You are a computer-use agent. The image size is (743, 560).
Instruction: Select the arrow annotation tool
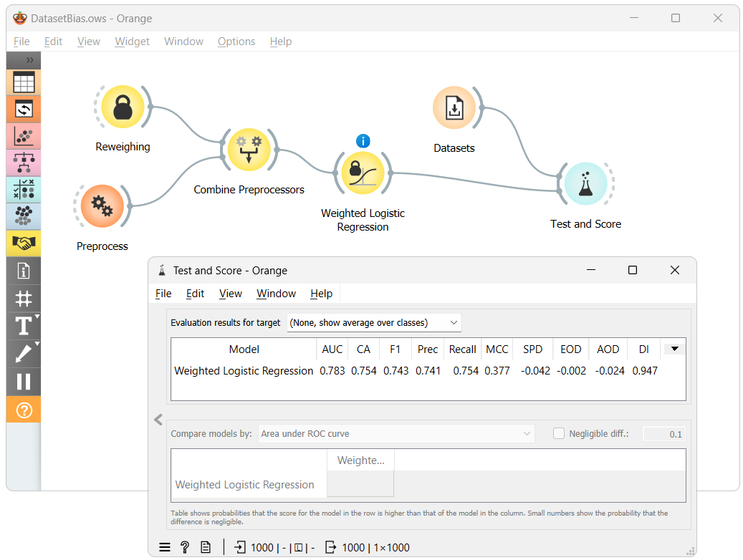[x=24, y=354]
